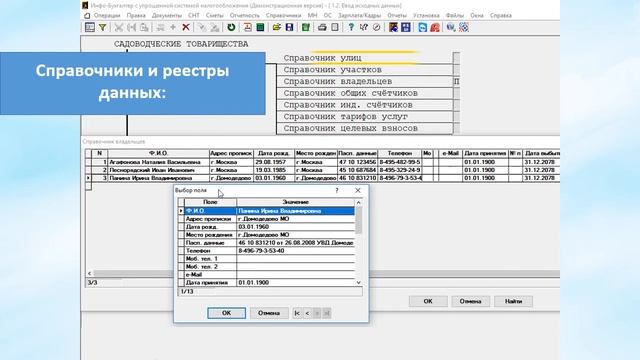
Task: Select row Агафонова Наталия Васильевна
Action: coord(322,162)
